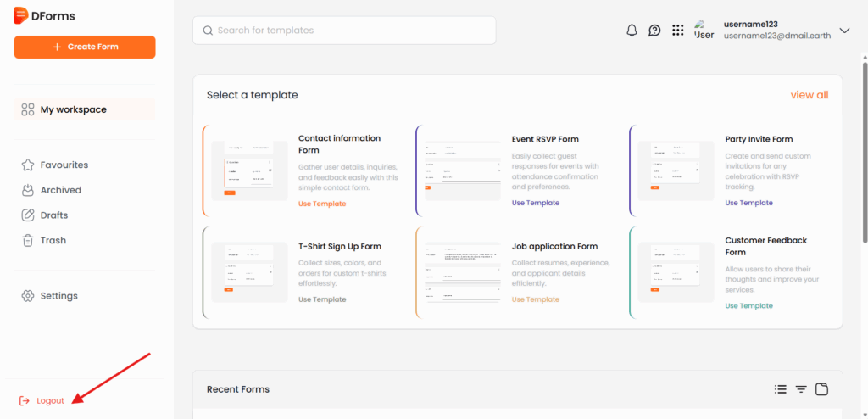Click Logout in the sidebar
The width and height of the screenshot is (868, 419).
(50, 400)
